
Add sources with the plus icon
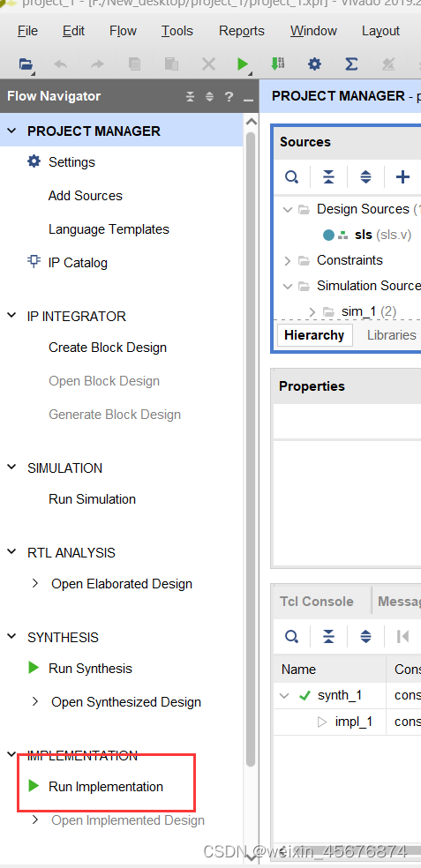(x=402, y=177)
